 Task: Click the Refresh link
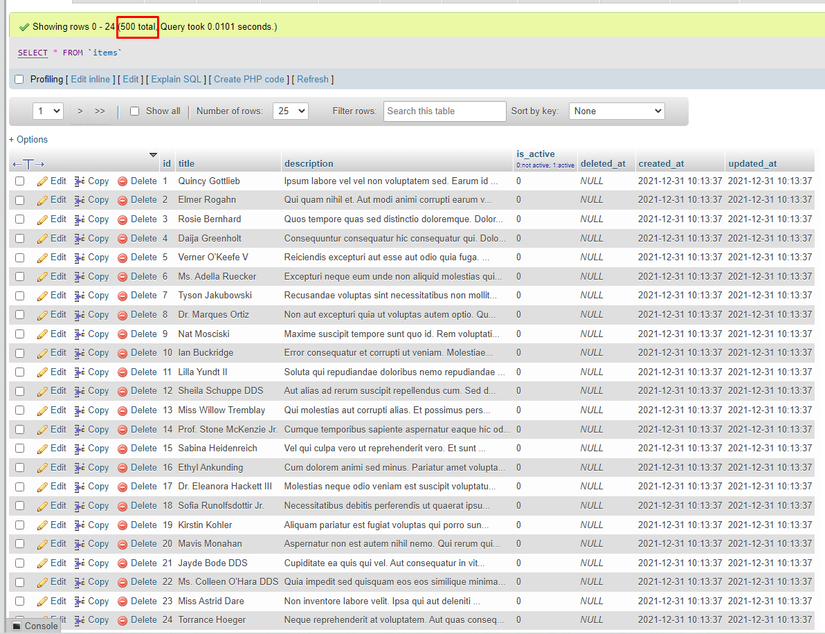(313, 79)
